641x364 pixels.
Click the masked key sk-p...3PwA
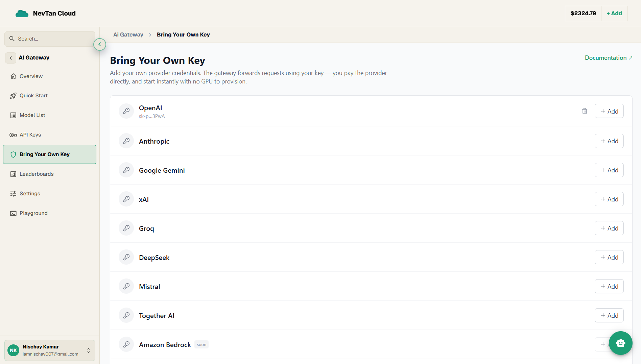click(152, 116)
